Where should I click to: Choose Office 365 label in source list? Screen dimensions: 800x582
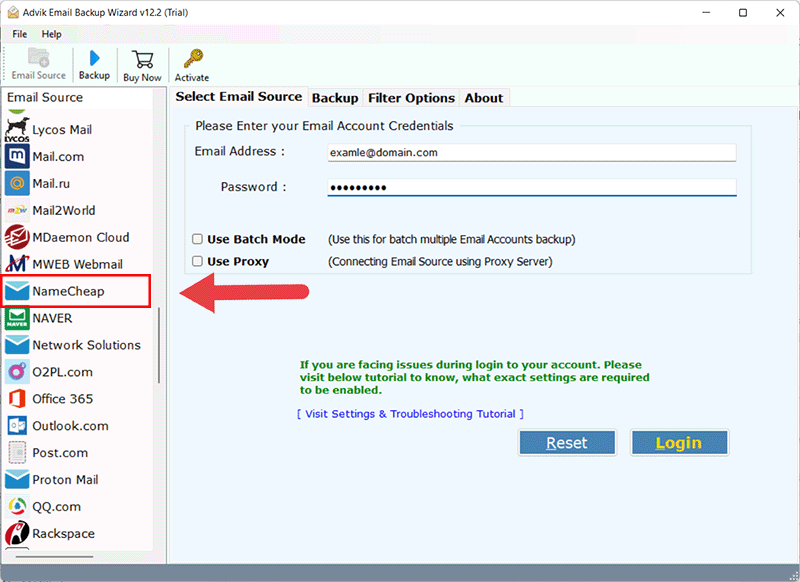pos(63,398)
